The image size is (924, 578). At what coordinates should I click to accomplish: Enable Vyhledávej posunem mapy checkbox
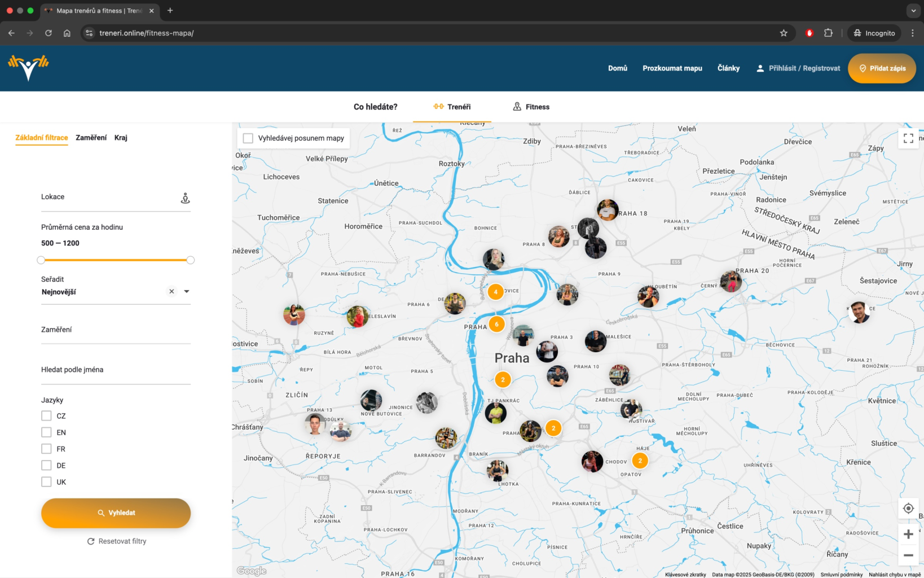click(x=248, y=138)
